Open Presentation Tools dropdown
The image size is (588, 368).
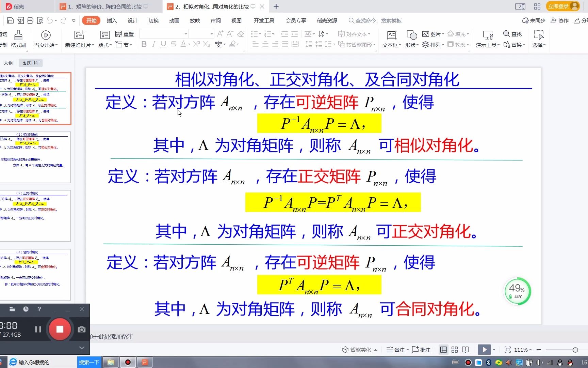point(488,39)
